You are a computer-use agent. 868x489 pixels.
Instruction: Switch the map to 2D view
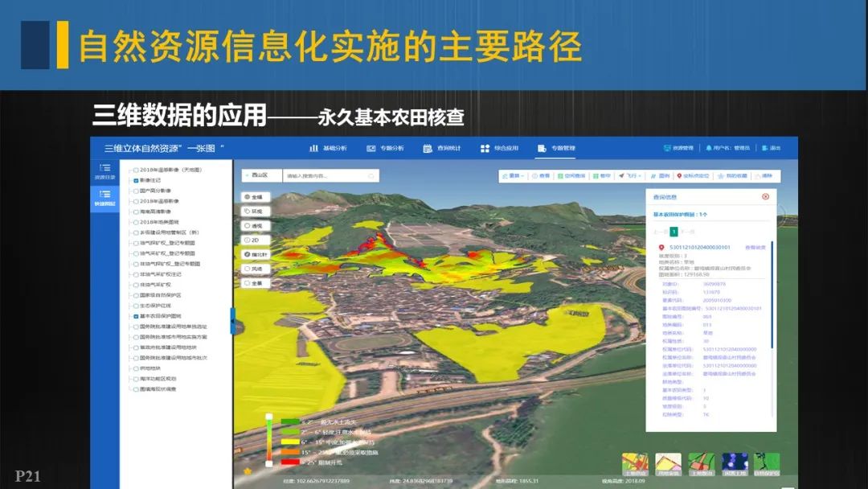256,240
